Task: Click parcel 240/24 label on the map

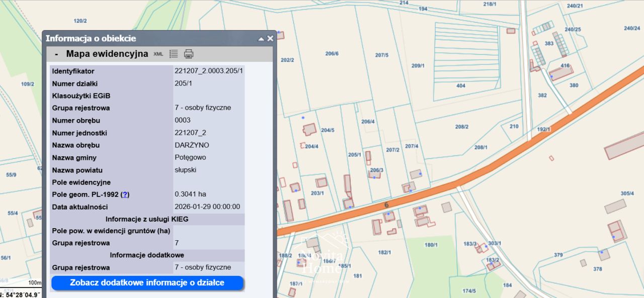Action: click(632, 28)
